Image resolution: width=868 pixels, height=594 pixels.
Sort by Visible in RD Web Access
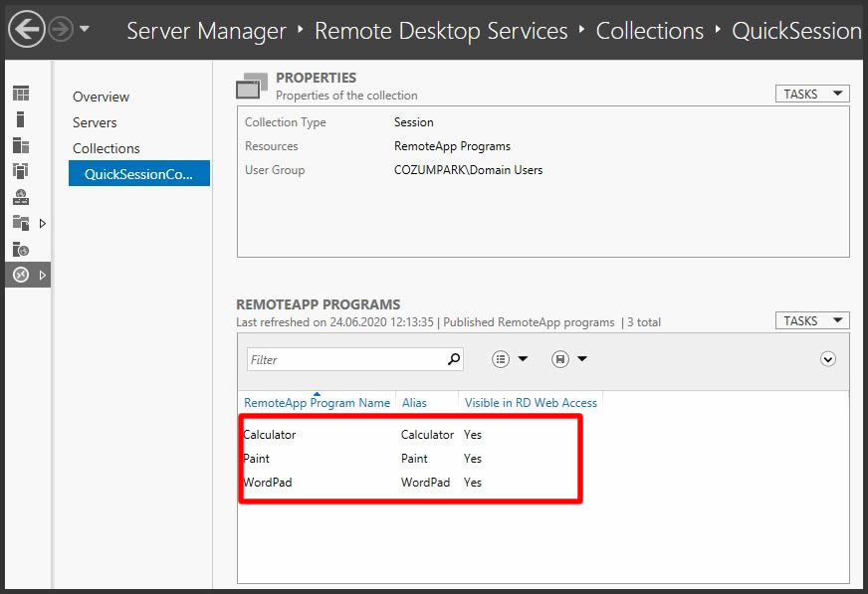coord(531,403)
